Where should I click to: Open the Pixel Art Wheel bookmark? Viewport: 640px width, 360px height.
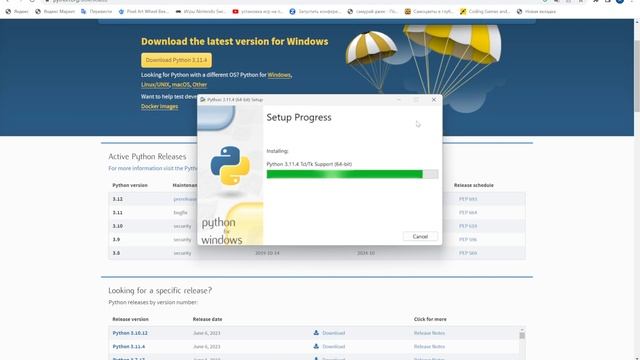pyautogui.click(x=144, y=11)
